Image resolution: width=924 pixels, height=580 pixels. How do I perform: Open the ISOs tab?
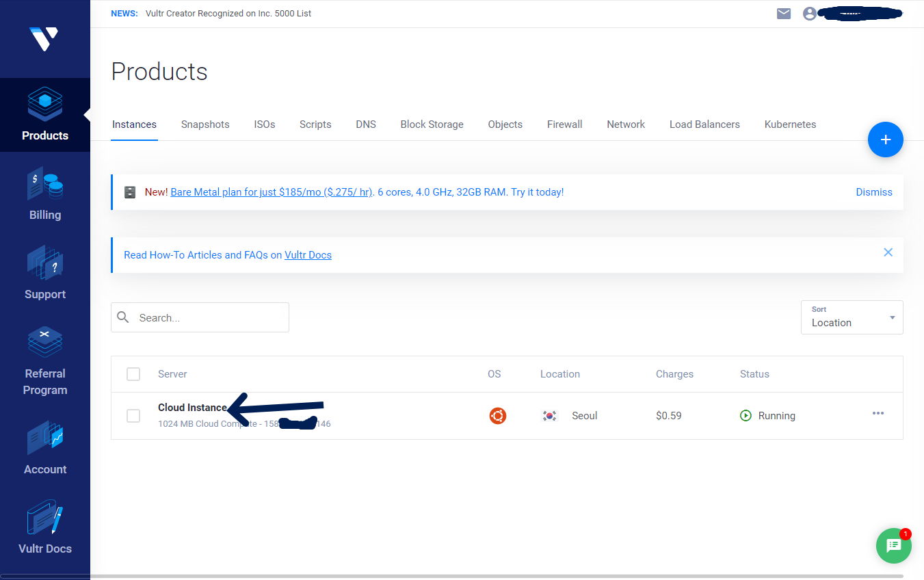click(x=265, y=124)
